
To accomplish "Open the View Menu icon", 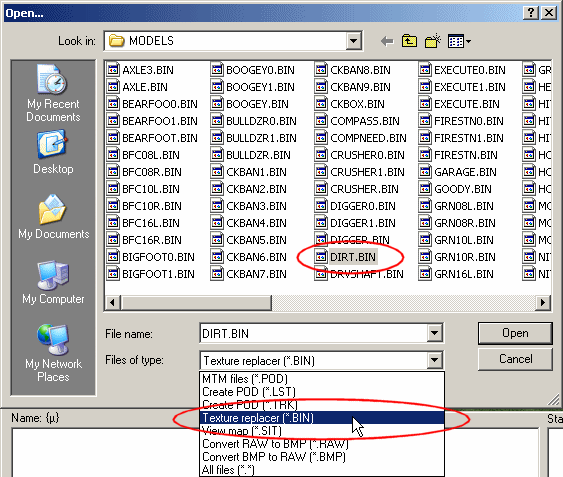I will 459,41.
